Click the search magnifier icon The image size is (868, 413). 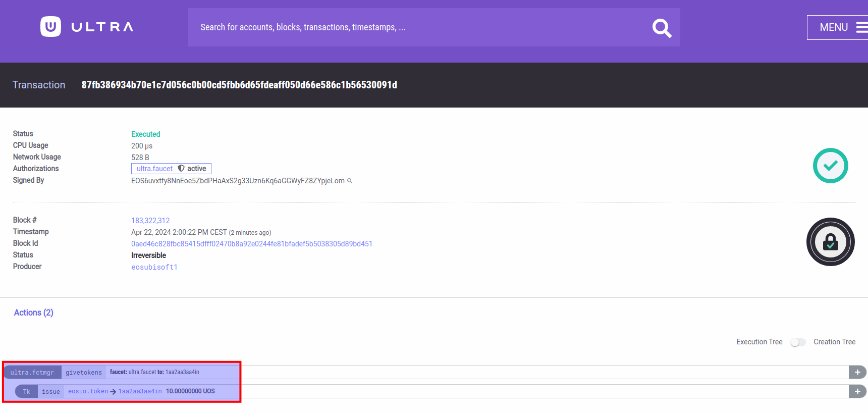pyautogui.click(x=662, y=28)
